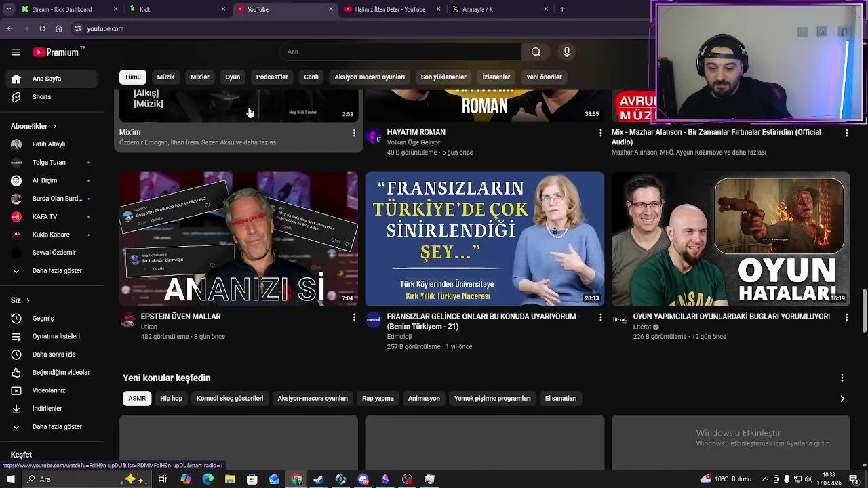868x488 pixels.
Task: Open options menu for FRANSIZLAR GELİNCE video
Action: (600, 317)
